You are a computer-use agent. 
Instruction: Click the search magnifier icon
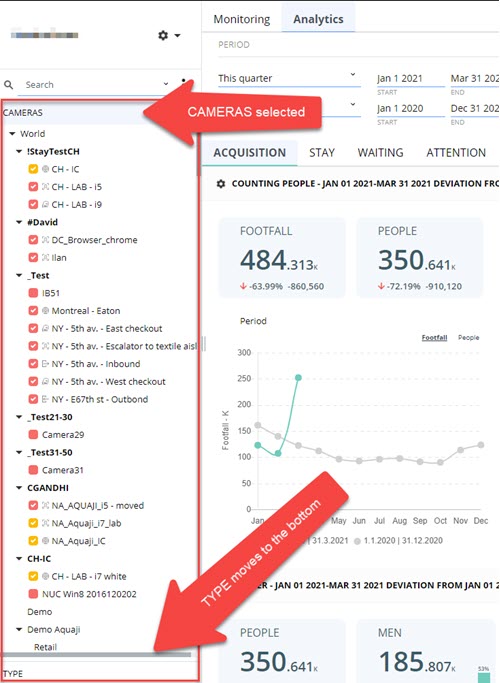pyautogui.click(x=8, y=85)
